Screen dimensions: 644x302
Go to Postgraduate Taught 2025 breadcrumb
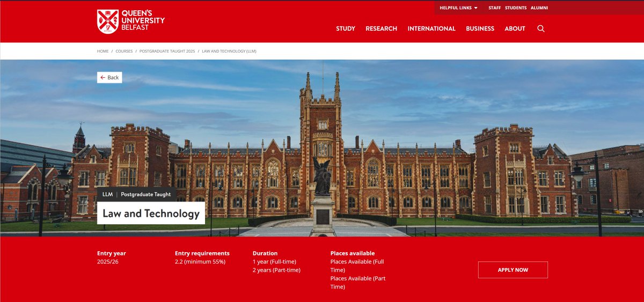tap(167, 51)
